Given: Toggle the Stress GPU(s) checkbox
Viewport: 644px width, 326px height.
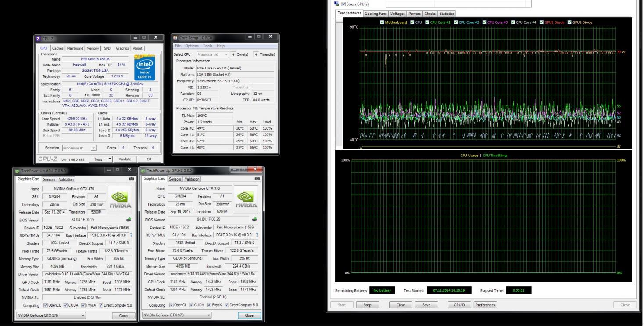Looking at the screenshot, I should pos(343,4).
